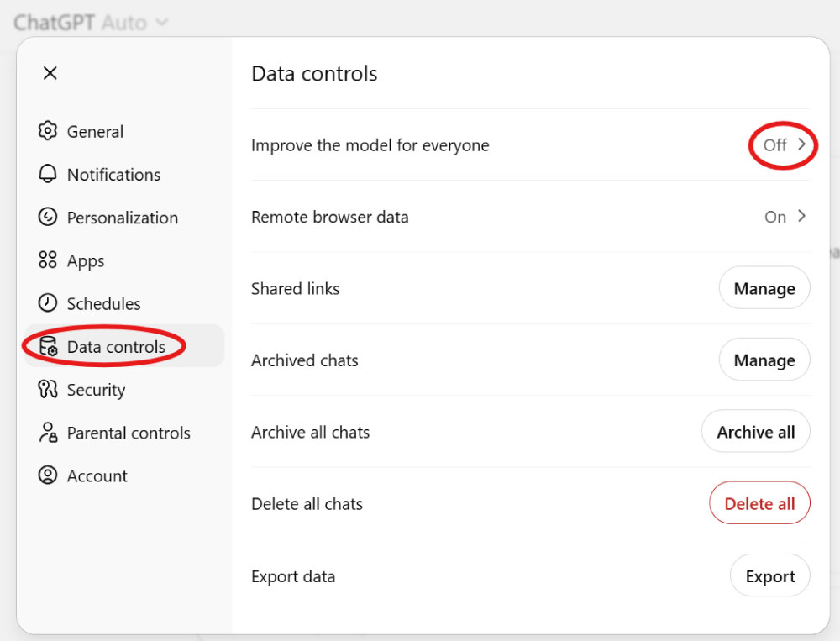Screen dimensions: 840x641
Task: Select the Parental controls person icon
Action: point(49,433)
